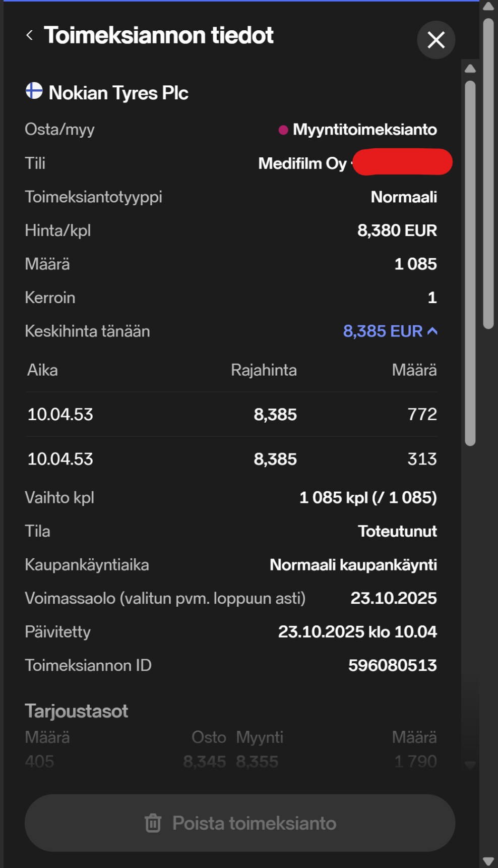498x868 pixels.
Task: Click the trash can icon
Action: (x=153, y=823)
